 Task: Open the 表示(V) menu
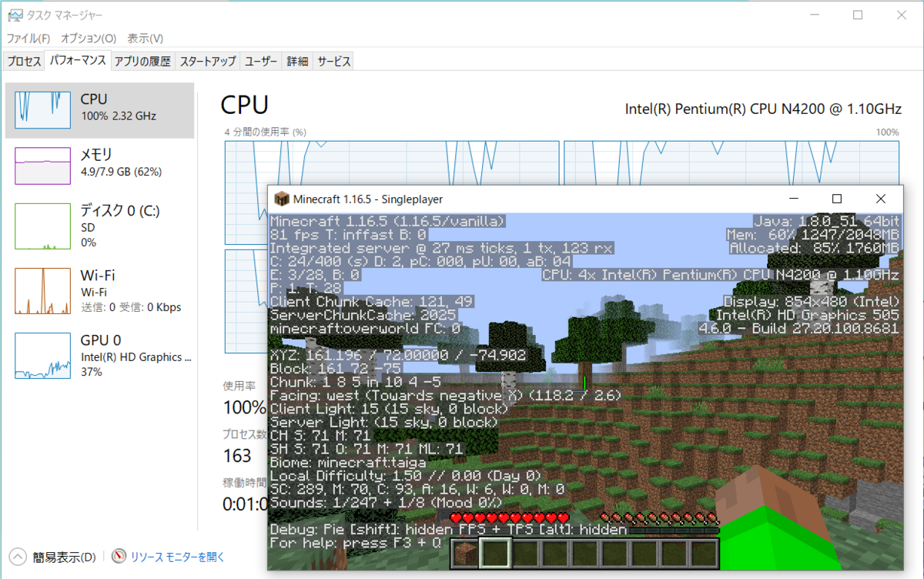click(145, 38)
